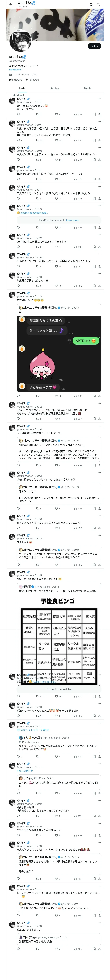Reply to the pinned post
The height and width of the screenshot is (980, 110).
point(18,114)
